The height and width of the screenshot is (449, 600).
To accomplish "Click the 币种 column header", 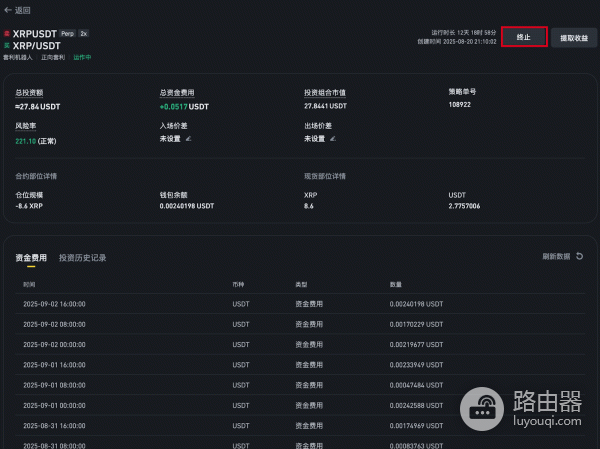I will pos(238,284).
